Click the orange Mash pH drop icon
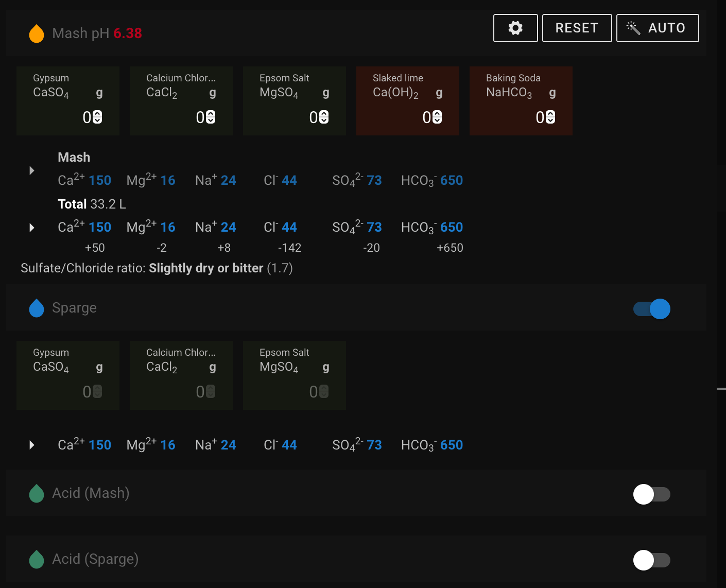This screenshot has height=588, width=726. click(37, 33)
